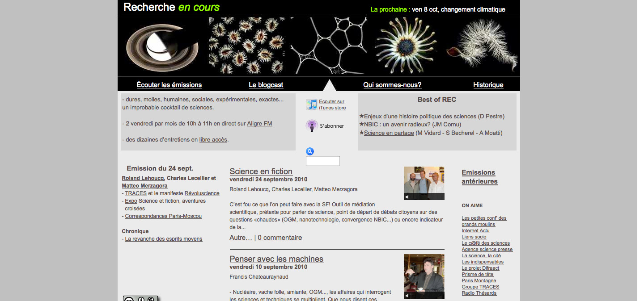The height and width of the screenshot is (301, 644).
Task: Open Ecouter sur iTunes store link
Action: point(332,105)
